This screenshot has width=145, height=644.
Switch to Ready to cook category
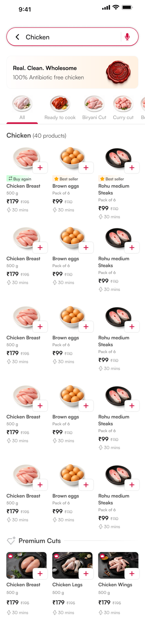pyautogui.click(x=60, y=108)
